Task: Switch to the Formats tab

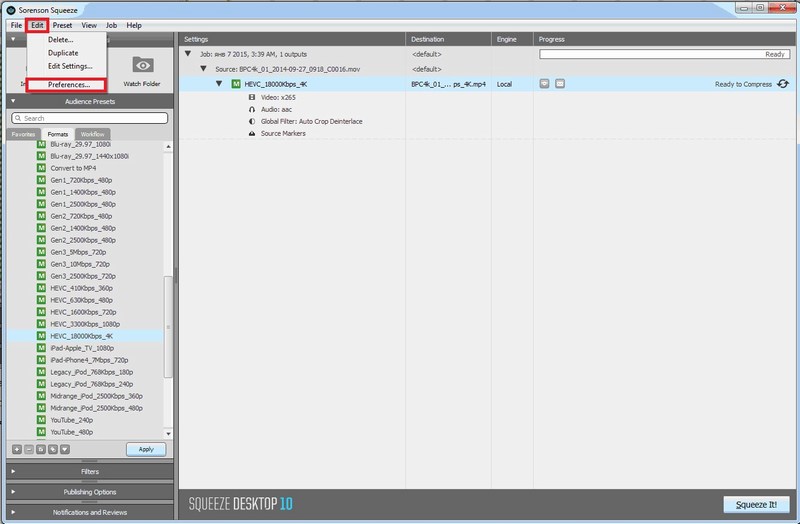Action: click(x=58, y=134)
